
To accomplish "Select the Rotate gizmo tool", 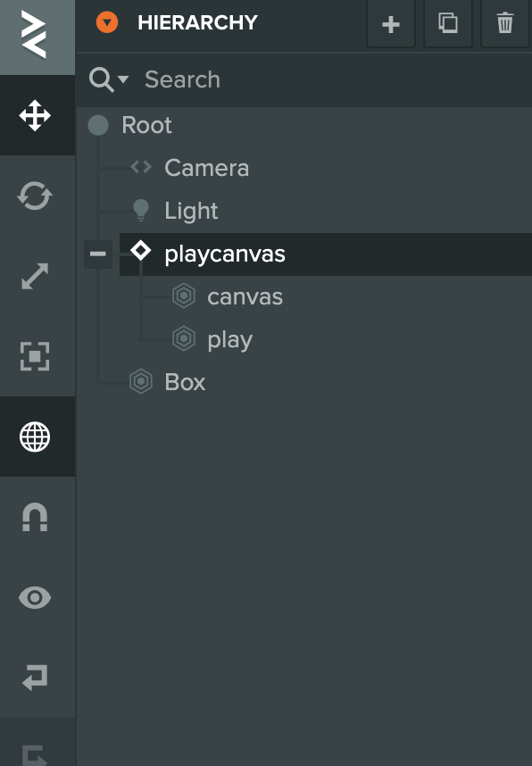I will (36, 196).
